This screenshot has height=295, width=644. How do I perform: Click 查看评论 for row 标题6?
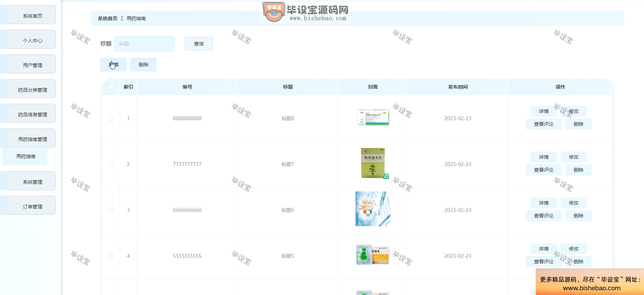(x=544, y=216)
